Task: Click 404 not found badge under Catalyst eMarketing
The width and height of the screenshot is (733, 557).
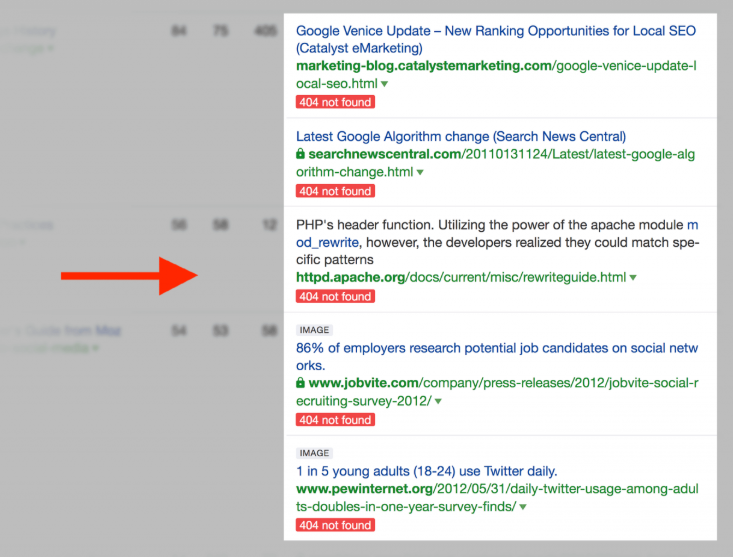Action: point(335,102)
